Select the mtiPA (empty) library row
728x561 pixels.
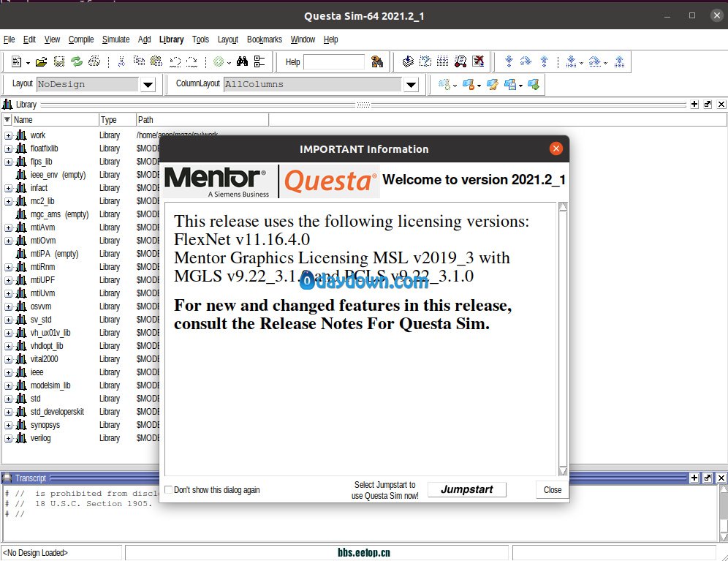pyautogui.click(x=54, y=254)
